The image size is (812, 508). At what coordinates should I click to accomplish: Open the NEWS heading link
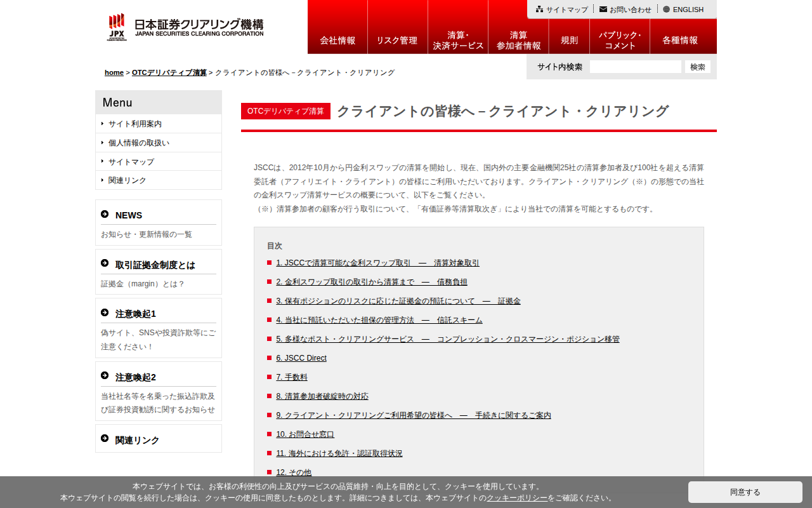129,215
